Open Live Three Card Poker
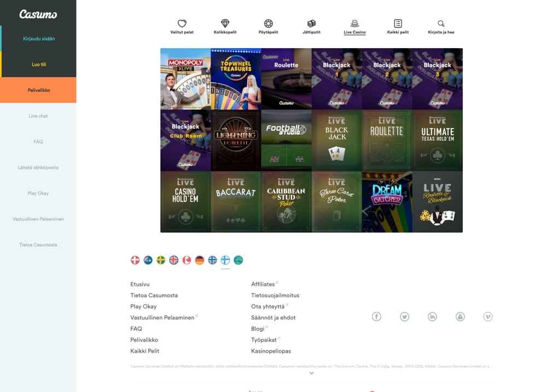The width and height of the screenshot is (547, 392). pyautogui.click(x=336, y=202)
